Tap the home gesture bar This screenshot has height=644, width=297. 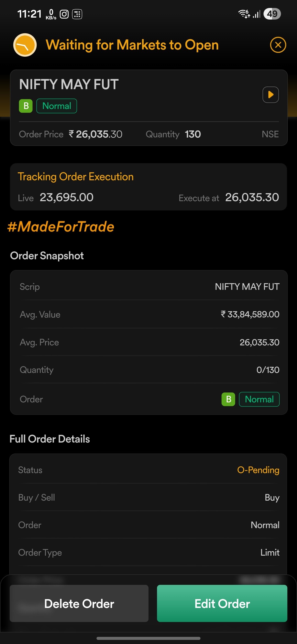pos(148,638)
